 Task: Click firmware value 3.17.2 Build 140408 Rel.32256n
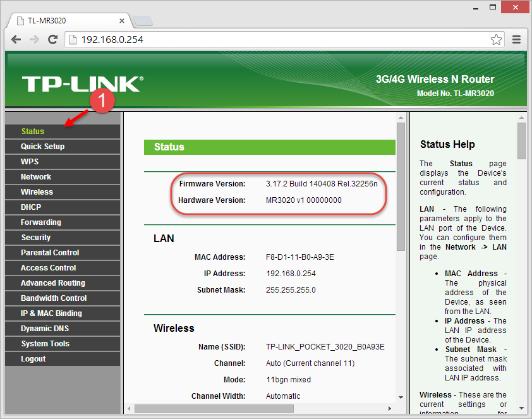(x=322, y=184)
